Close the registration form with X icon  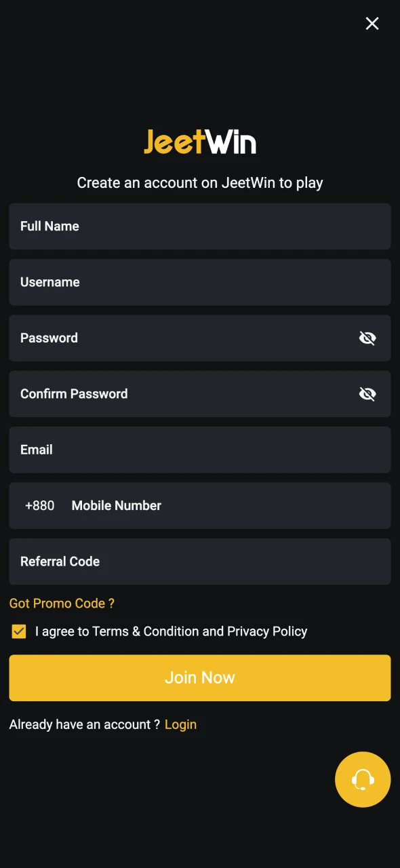(x=372, y=24)
